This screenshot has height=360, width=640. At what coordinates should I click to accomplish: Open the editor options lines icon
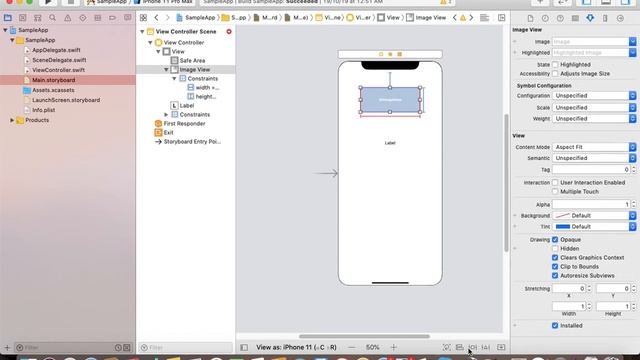coord(484,18)
